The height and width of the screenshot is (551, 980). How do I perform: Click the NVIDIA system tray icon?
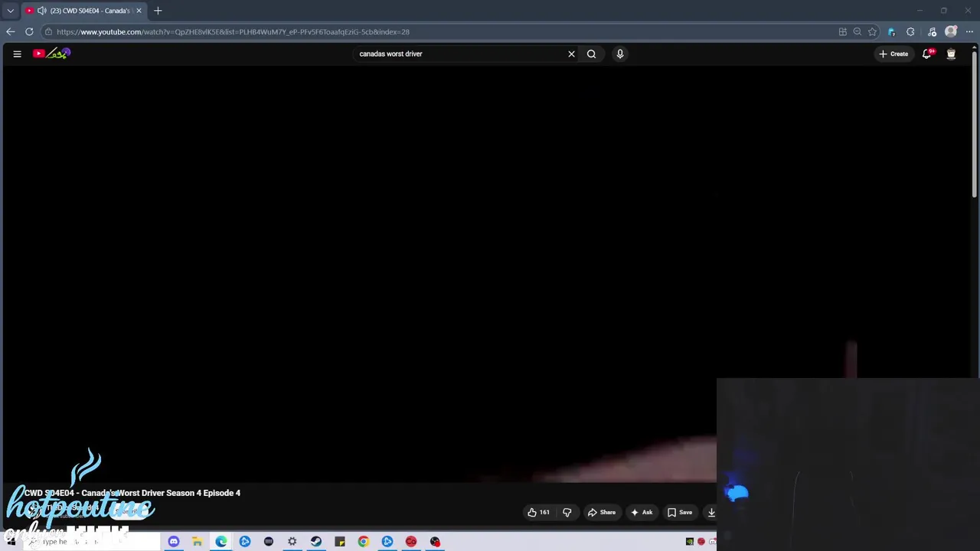pos(689,542)
